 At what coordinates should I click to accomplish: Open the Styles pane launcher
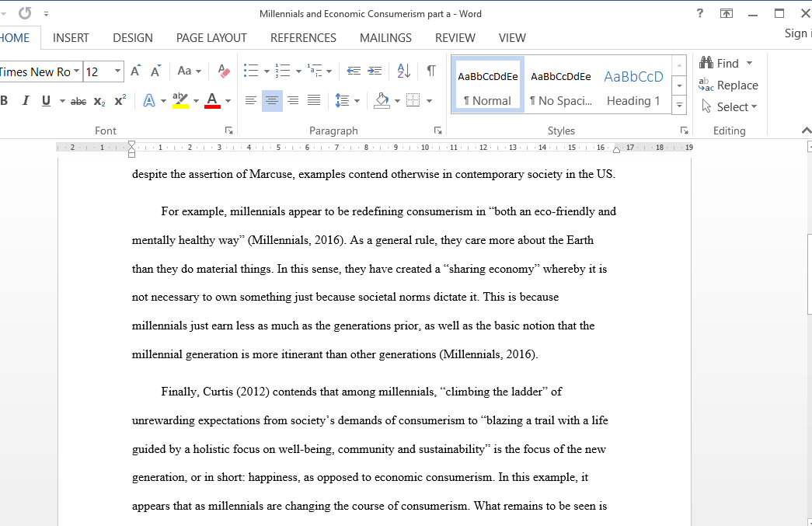point(684,131)
